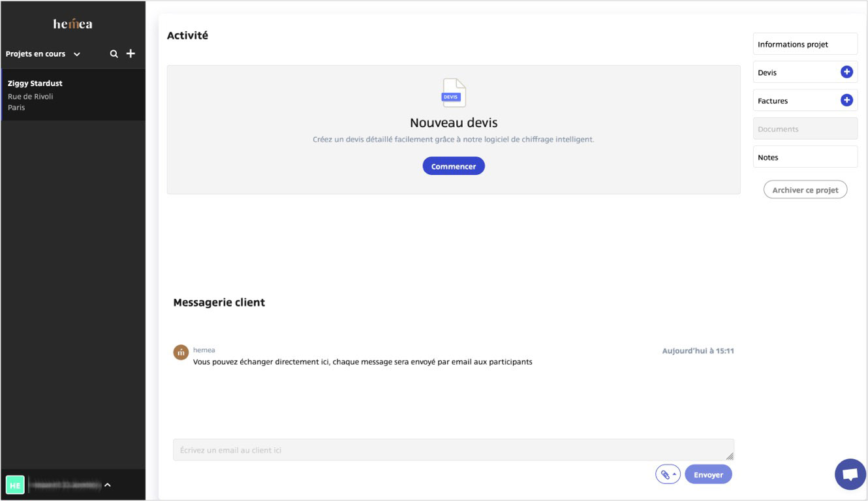
Task: Open the chat support bubble icon
Action: click(x=850, y=474)
